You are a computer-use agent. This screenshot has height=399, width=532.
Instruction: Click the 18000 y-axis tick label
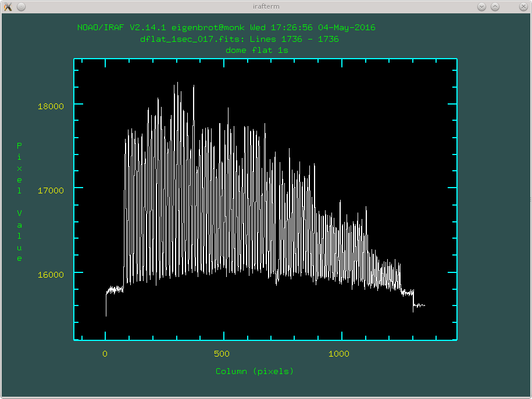(51, 106)
